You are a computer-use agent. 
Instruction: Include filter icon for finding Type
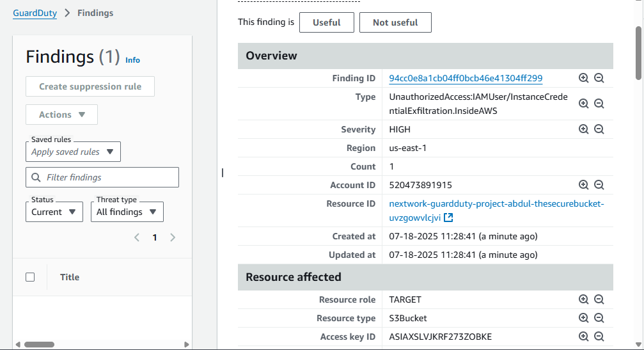(x=583, y=104)
